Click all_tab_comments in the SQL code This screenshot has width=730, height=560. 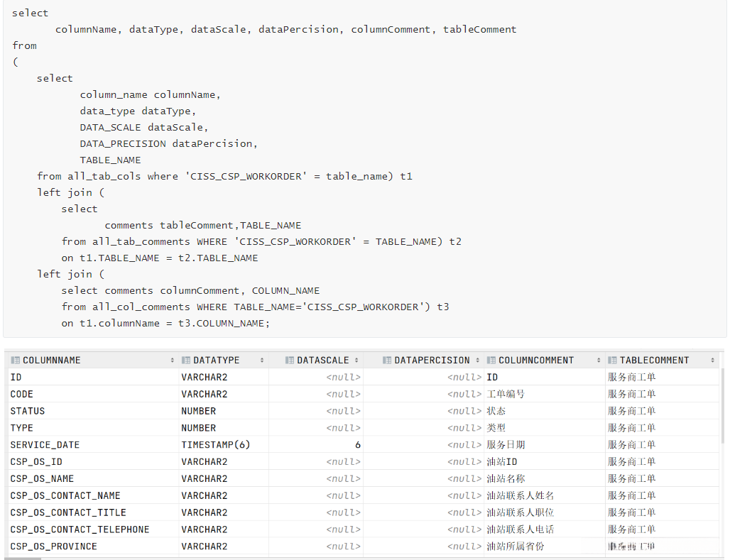coord(141,241)
